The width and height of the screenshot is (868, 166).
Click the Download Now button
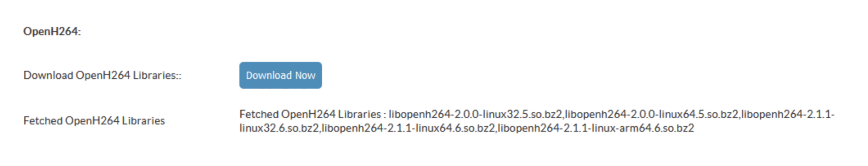[280, 75]
